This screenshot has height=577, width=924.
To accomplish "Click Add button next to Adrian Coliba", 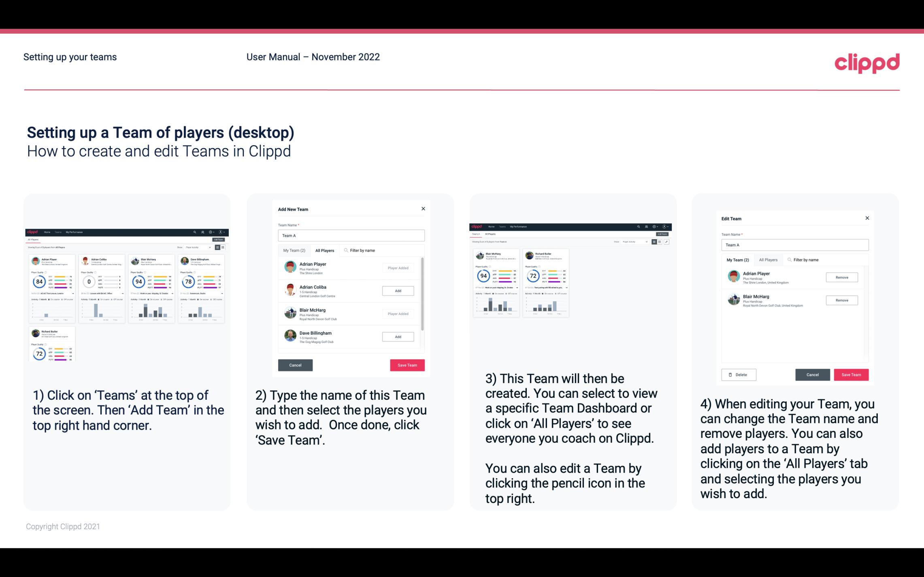I will (x=397, y=290).
